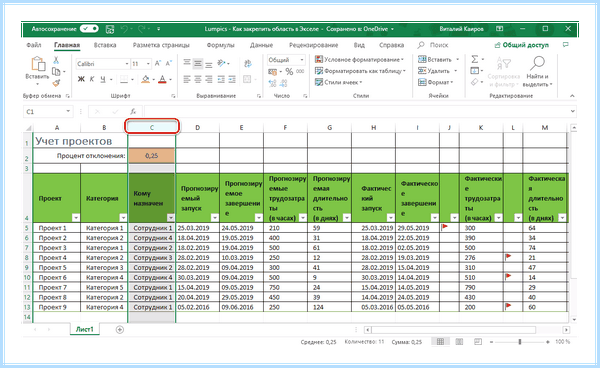Image resolution: width=600 pixels, height=368 pixels.
Task: Click the Top Align icon
Action: tap(187, 63)
